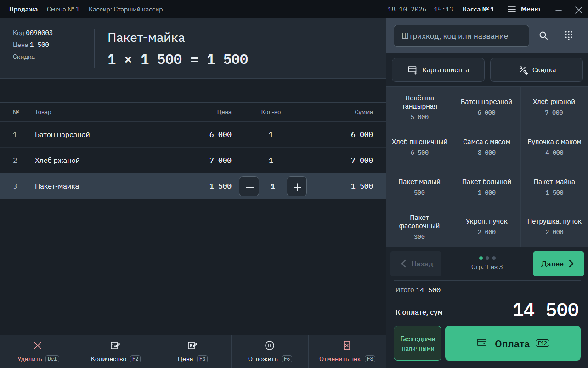Click the page indicator Стр. 1 из 3
588x368 pixels.
(x=487, y=267)
